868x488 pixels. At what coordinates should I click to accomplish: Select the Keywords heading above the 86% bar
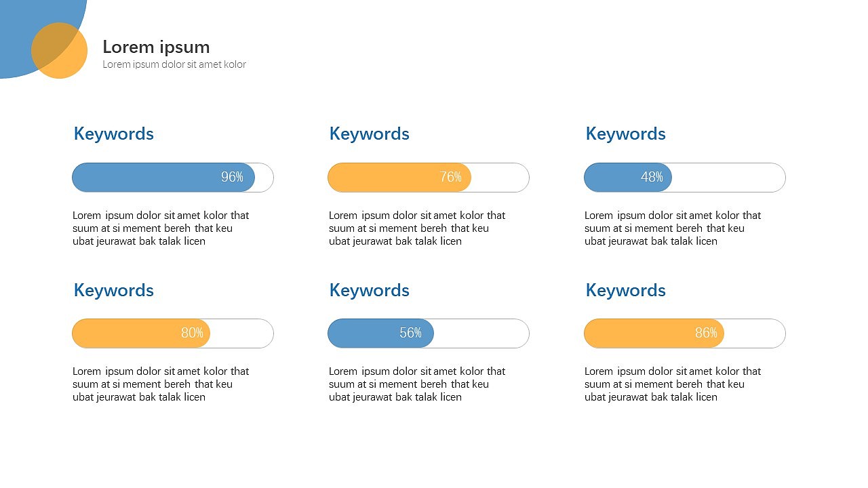(626, 290)
